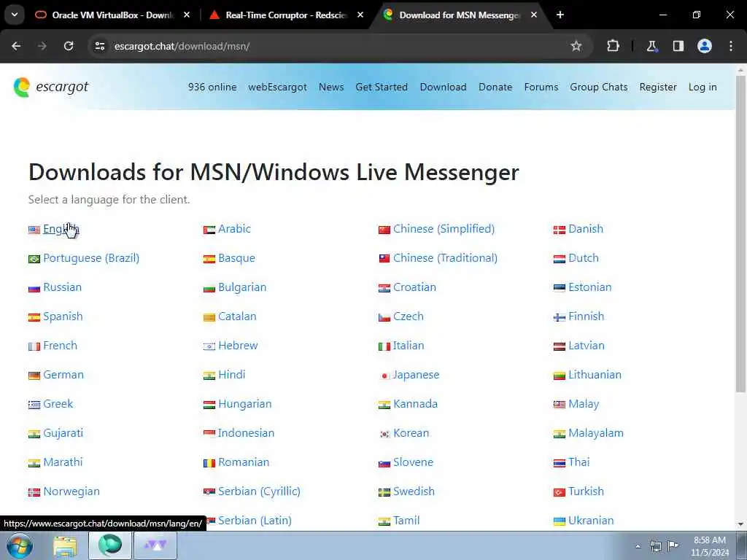Click the Korean flag icon

pos(384,435)
